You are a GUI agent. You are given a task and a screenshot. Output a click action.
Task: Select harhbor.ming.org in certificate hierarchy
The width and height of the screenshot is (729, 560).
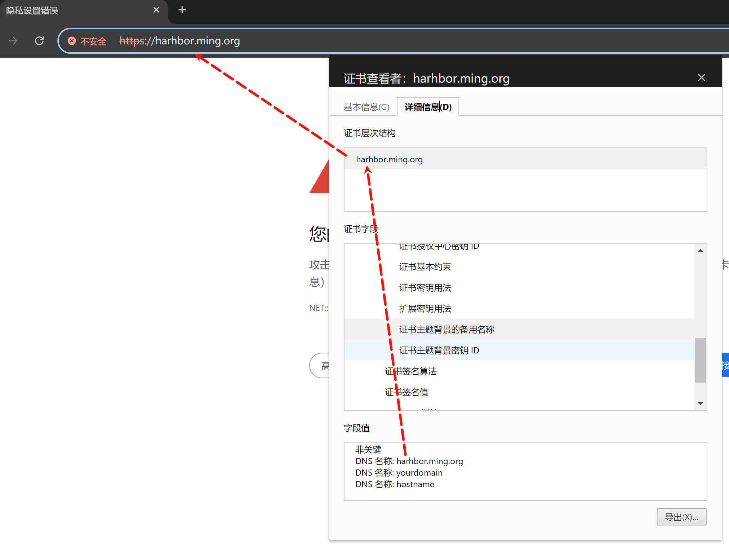[389, 159]
